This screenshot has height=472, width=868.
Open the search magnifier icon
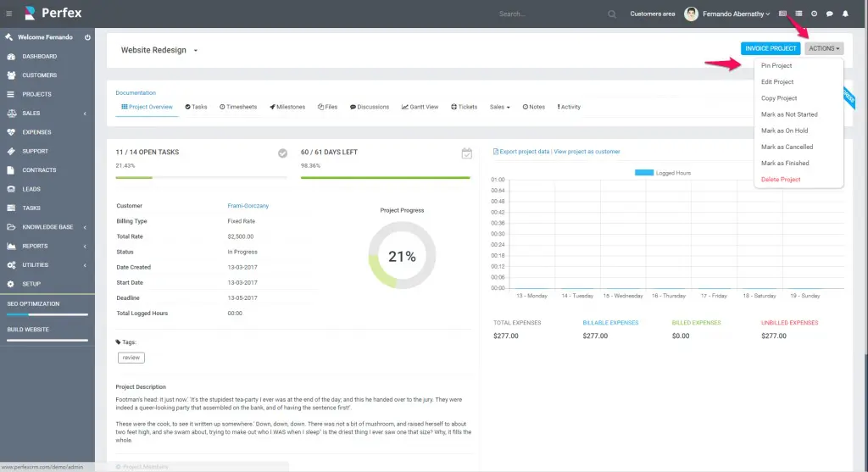click(x=612, y=14)
